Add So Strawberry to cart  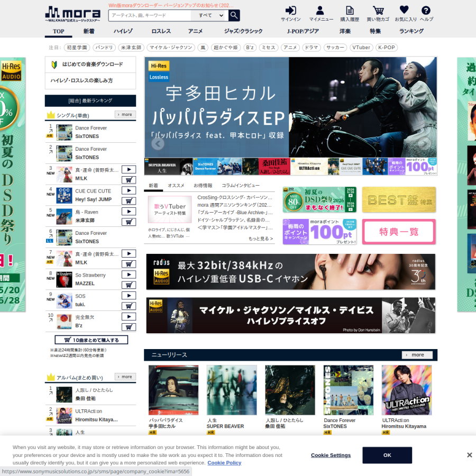[x=129, y=285]
